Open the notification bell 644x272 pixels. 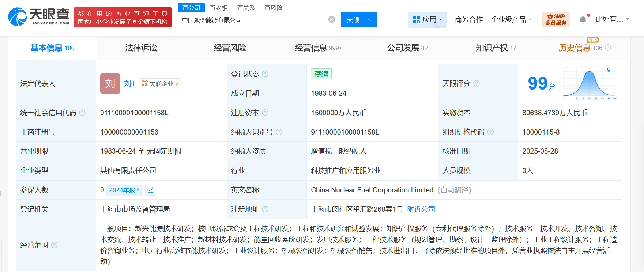(583, 20)
